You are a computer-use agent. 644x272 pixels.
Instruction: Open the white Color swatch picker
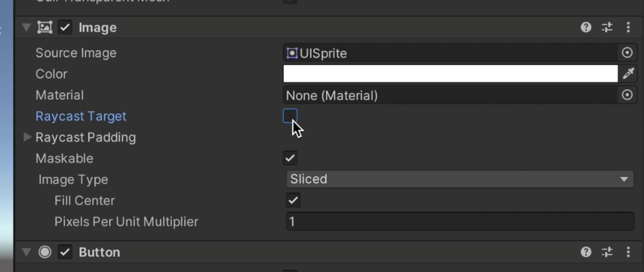click(x=450, y=74)
